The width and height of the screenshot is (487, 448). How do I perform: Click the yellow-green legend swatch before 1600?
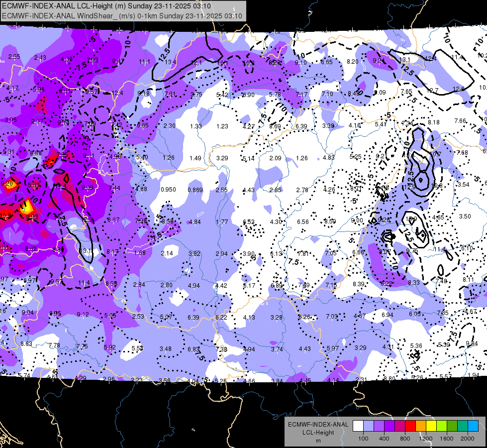[442, 426]
